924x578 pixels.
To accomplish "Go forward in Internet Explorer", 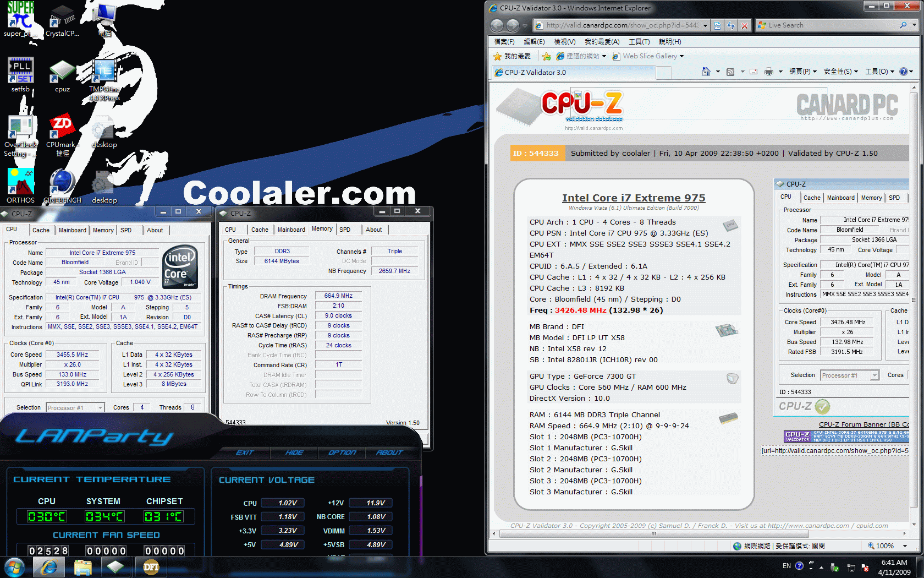I will click(513, 25).
